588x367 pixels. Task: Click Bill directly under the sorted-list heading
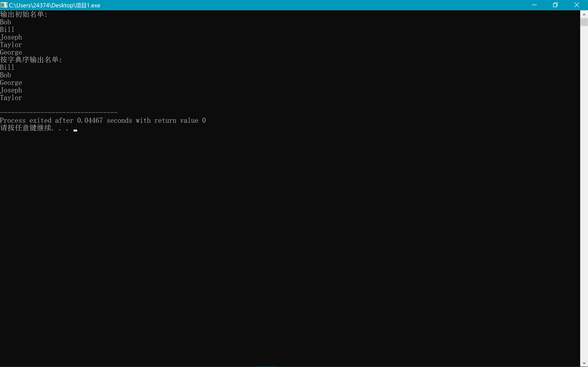(x=7, y=67)
